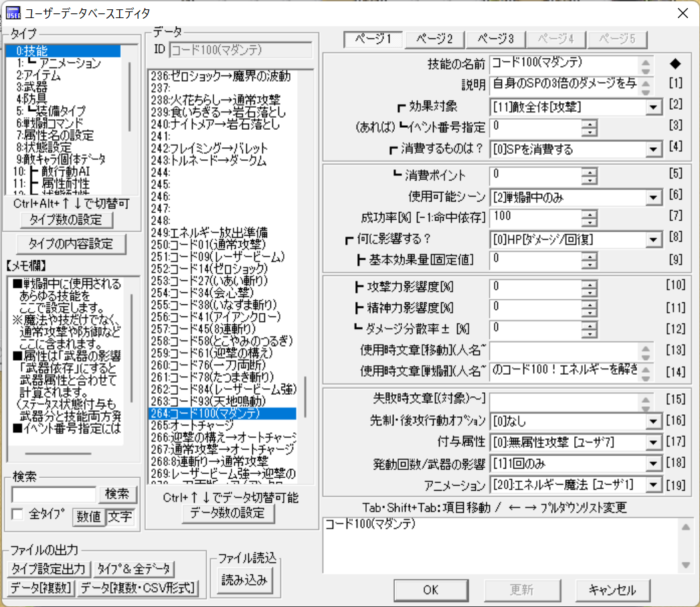Select type 3:武器
The image size is (700, 607).
tap(64, 88)
